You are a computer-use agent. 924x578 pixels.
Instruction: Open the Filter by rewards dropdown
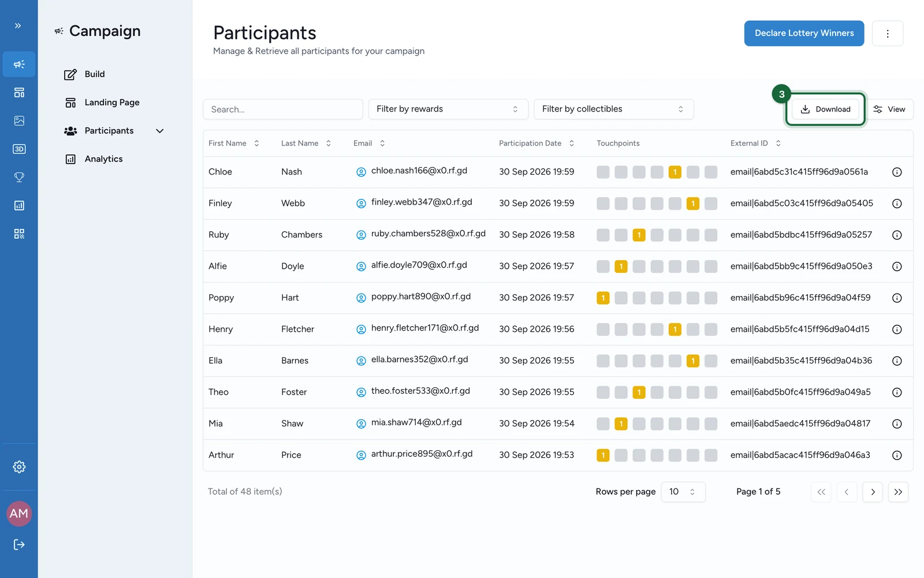pos(448,109)
